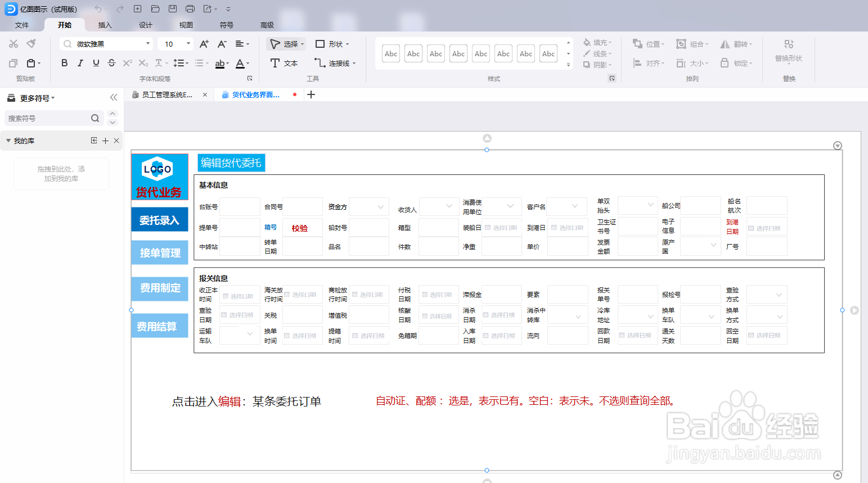This screenshot has height=483, width=868.
Task: Open the text alignment icon menu
Action: point(242,44)
